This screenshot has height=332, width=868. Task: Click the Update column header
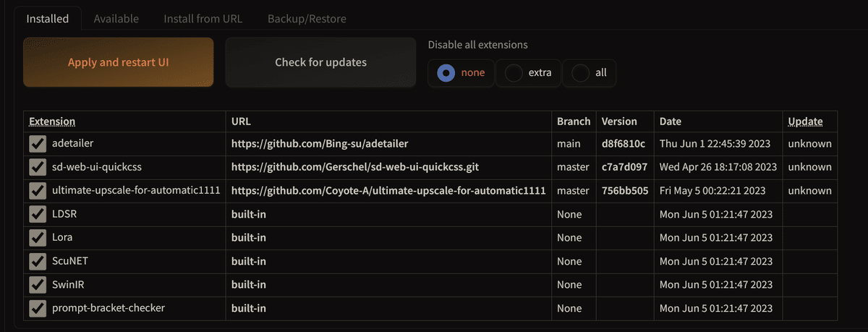pos(805,122)
